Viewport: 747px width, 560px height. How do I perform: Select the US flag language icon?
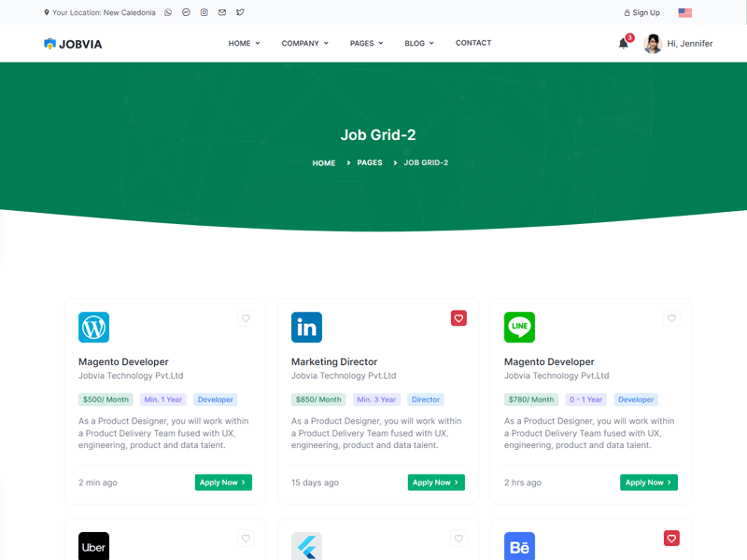click(x=685, y=13)
